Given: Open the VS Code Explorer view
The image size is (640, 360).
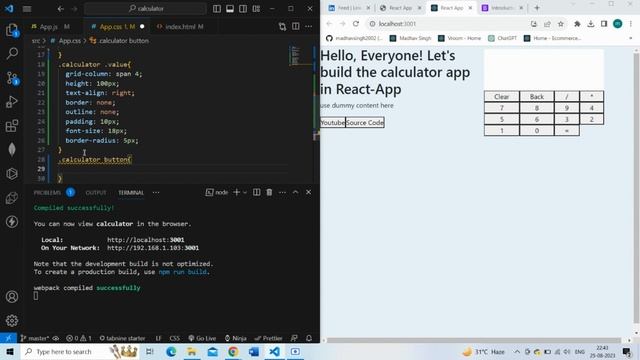Looking at the screenshot, I should tap(12, 30).
